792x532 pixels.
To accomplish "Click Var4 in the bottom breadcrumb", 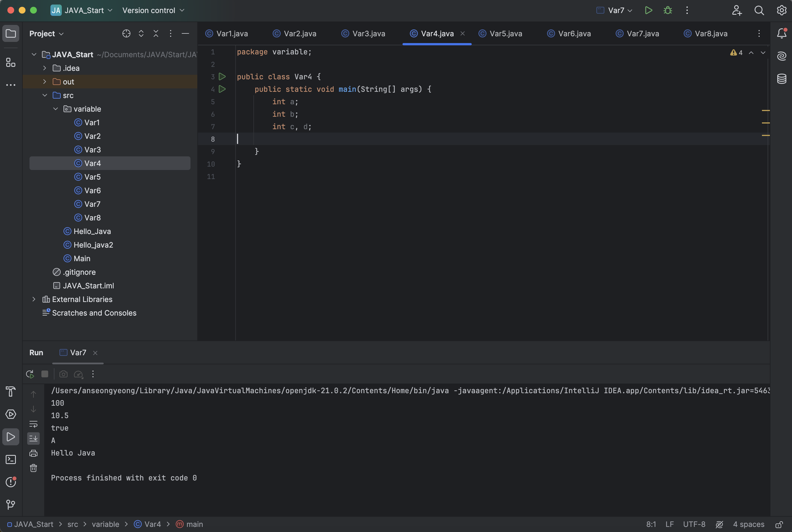I will (152, 524).
